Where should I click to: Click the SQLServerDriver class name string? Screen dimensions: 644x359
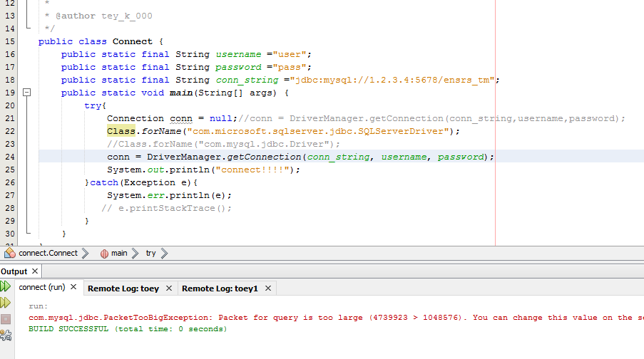click(x=318, y=131)
